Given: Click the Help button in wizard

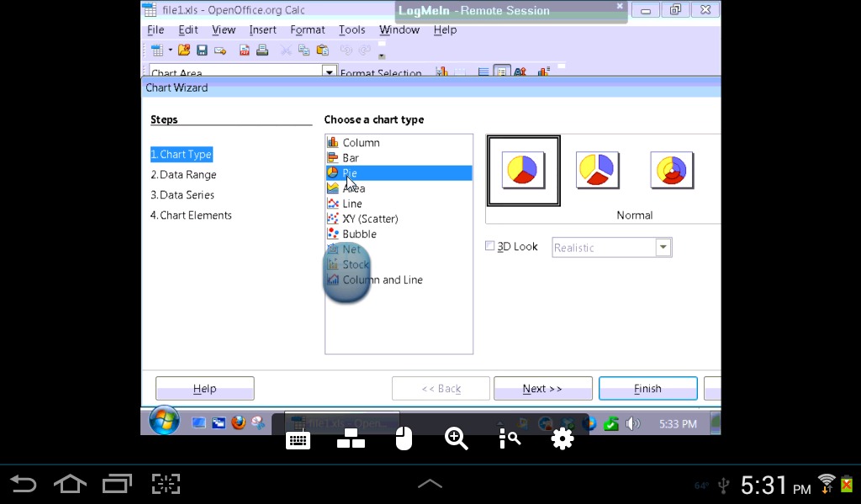Looking at the screenshot, I should (x=205, y=388).
